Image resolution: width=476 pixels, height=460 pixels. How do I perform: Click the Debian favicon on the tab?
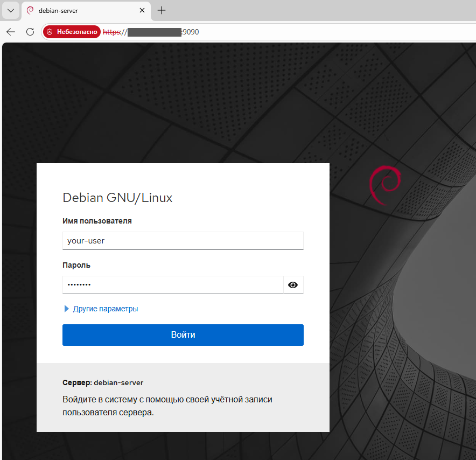coord(30,10)
